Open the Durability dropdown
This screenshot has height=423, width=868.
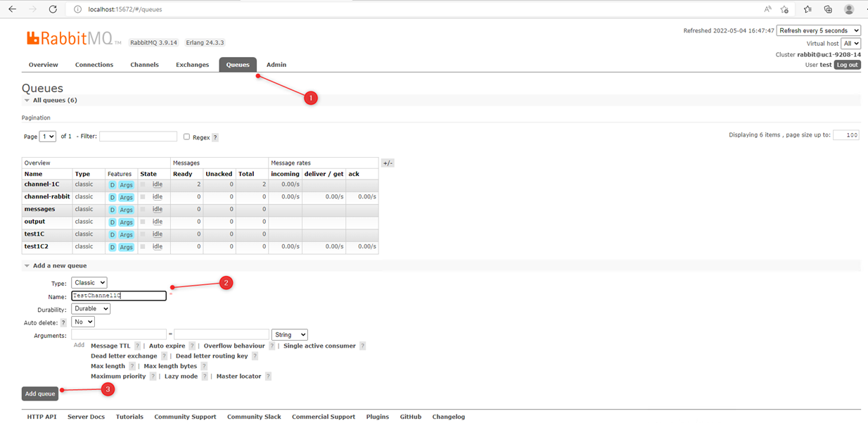click(x=91, y=309)
